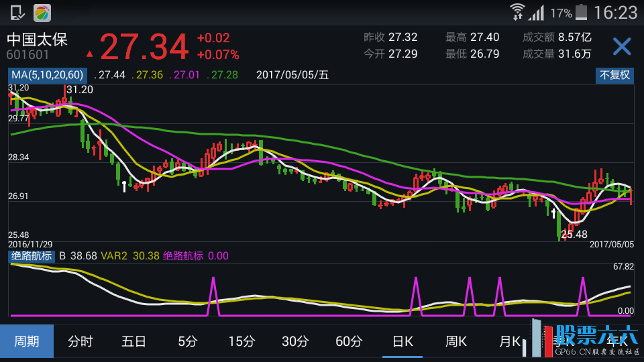Select the 绝路航标 indicator label
The height and width of the screenshot is (362, 644).
[x=32, y=256]
